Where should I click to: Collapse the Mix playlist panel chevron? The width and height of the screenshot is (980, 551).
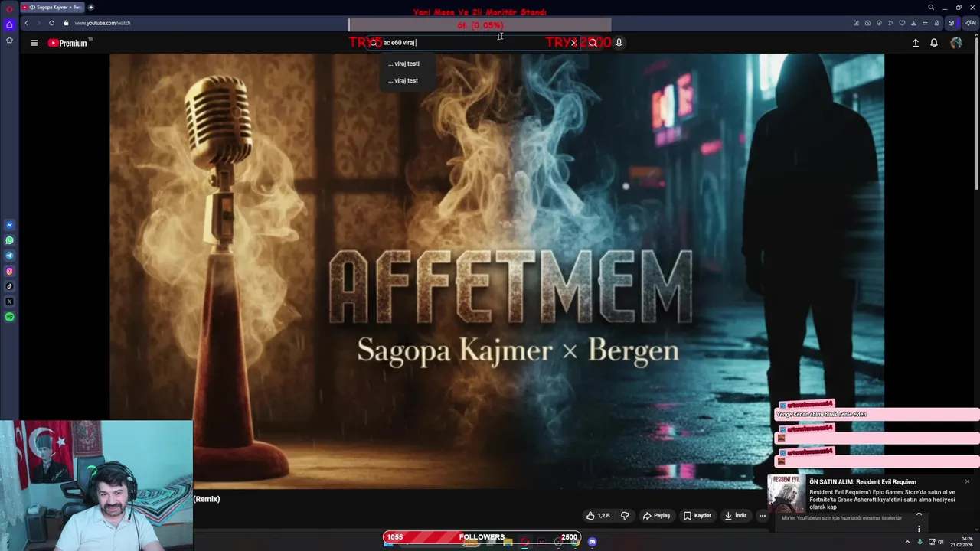(919, 515)
